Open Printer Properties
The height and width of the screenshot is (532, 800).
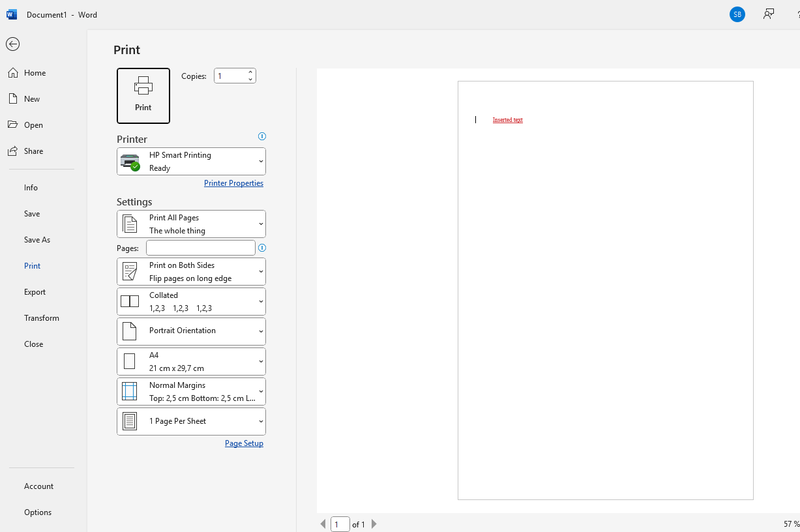(233, 183)
